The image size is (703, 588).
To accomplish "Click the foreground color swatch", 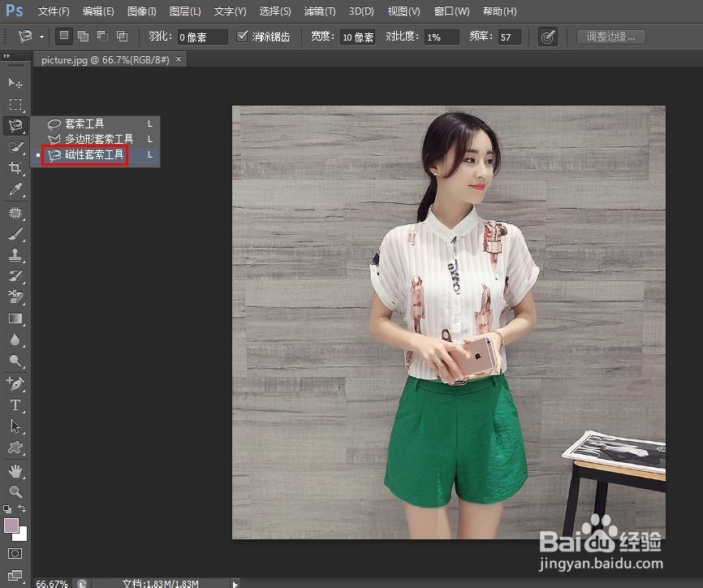I will tap(11, 525).
